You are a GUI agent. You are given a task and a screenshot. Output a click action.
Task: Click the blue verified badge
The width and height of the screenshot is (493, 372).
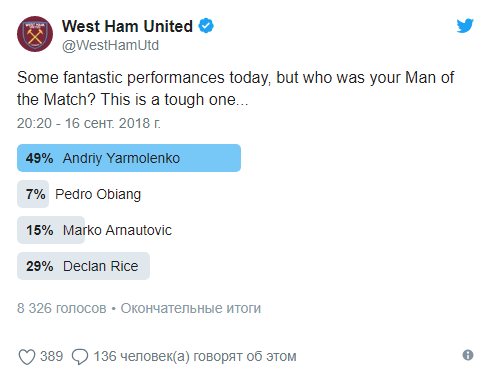(x=206, y=26)
